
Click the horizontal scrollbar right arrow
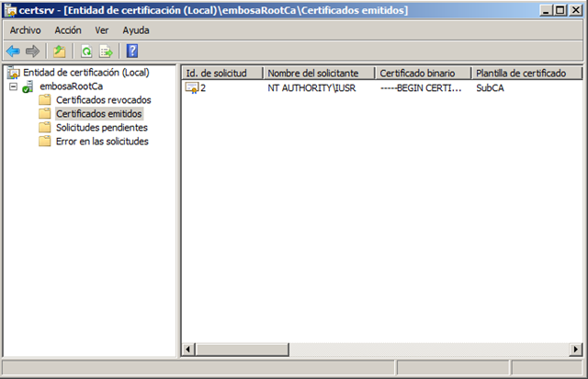click(x=575, y=350)
